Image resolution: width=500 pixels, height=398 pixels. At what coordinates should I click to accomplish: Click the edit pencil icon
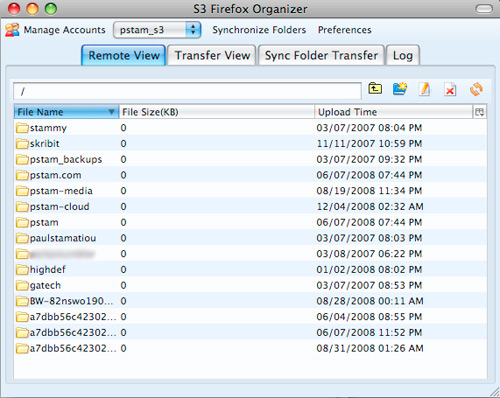pyautogui.click(x=425, y=89)
